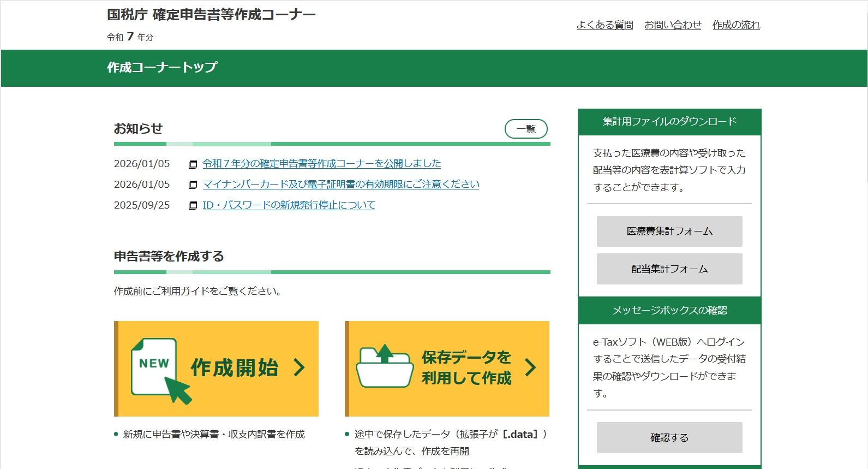Click the お知らせ section heading
Viewport: 868px width, 469px height.
click(x=138, y=129)
